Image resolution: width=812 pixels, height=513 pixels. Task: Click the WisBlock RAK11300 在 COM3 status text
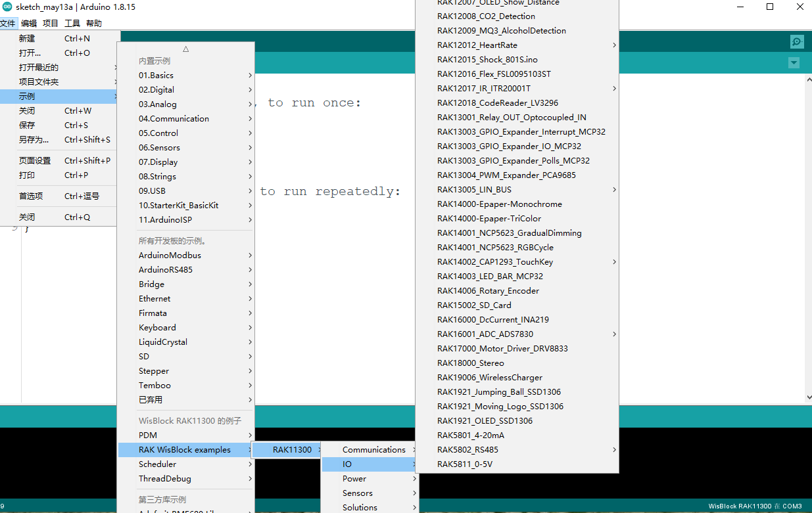tap(755, 506)
